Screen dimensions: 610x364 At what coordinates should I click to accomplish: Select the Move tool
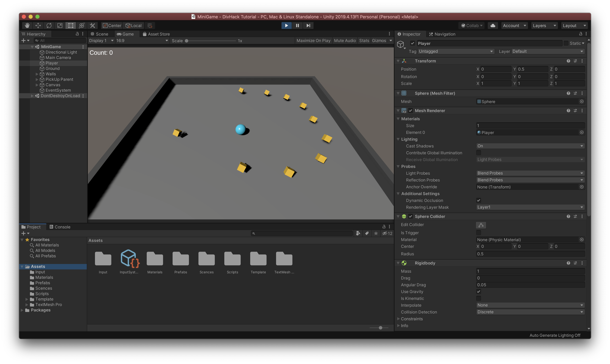(38, 26)
